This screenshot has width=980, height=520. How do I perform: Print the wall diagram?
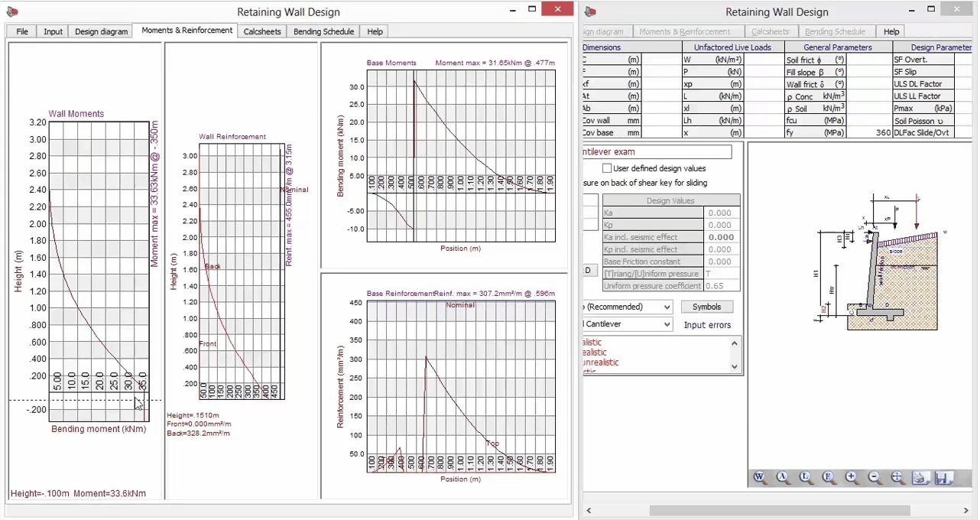pyautogui.click(x=921, y=478)
